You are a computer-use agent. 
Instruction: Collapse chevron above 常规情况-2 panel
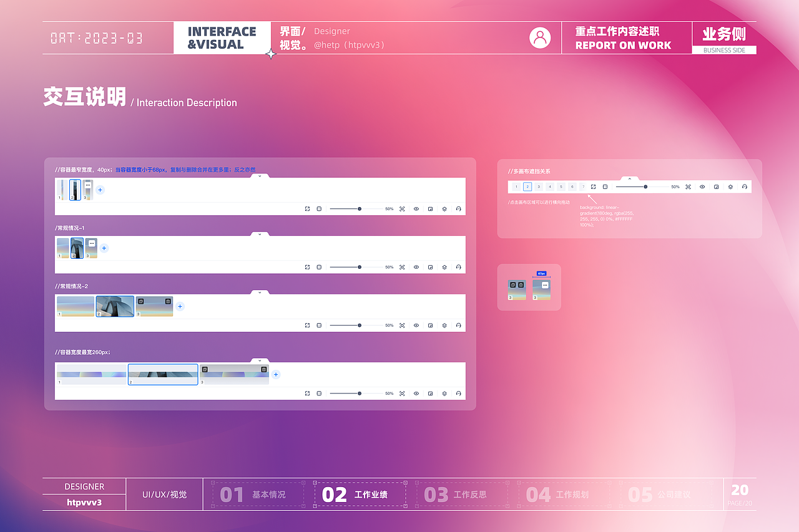click(x=260, y=292)
